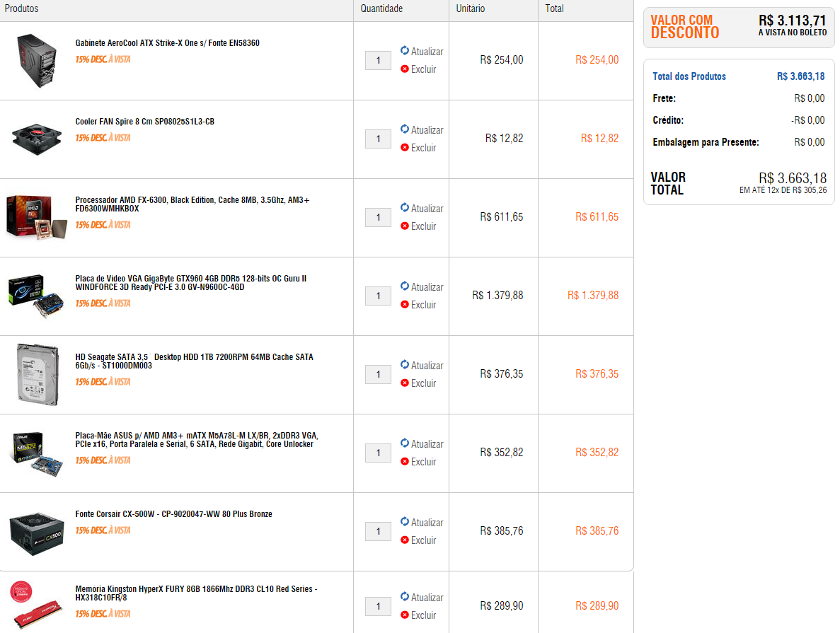The image size is (840, 633).
Task: Click Embalagem para Presente label
Action: [x=706, y=142]
